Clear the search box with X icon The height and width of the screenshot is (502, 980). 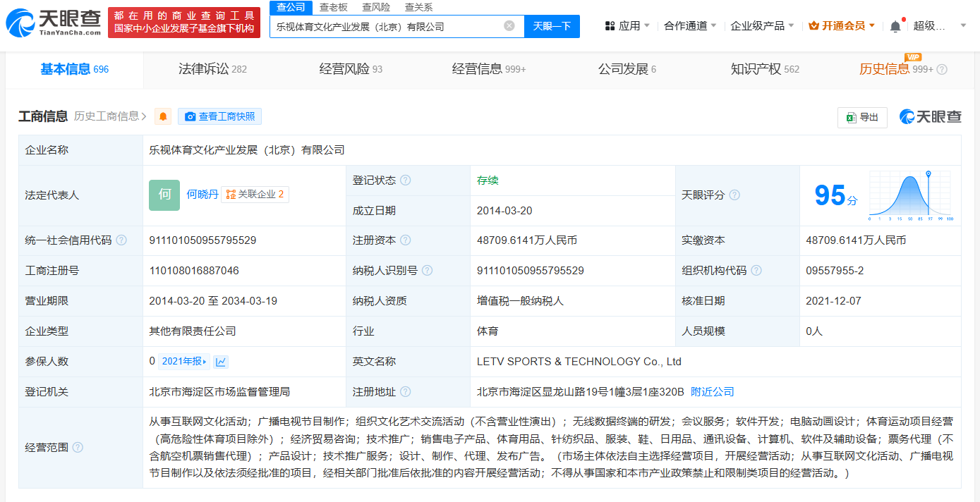coord(509,26)
